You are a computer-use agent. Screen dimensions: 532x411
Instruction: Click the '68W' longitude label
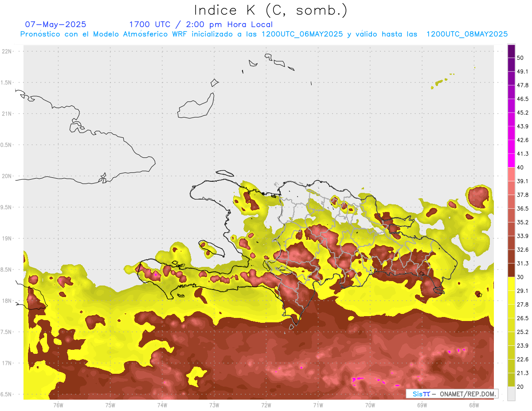[474, 405]
